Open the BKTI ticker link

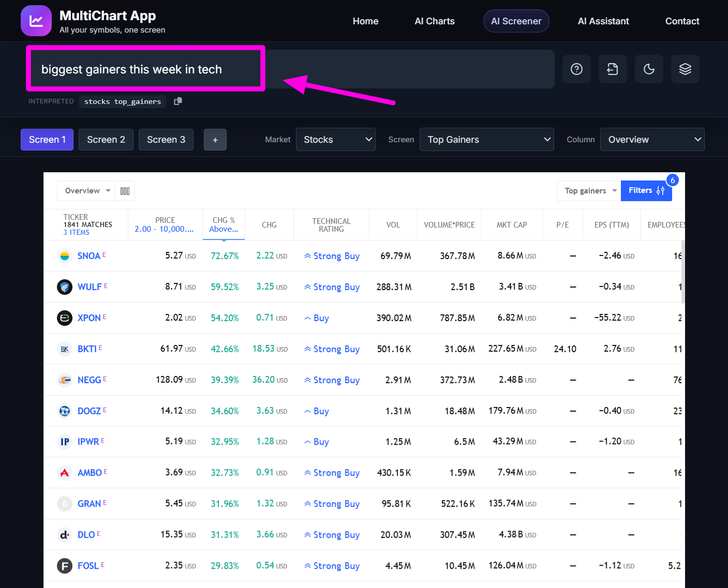point(87,349)
